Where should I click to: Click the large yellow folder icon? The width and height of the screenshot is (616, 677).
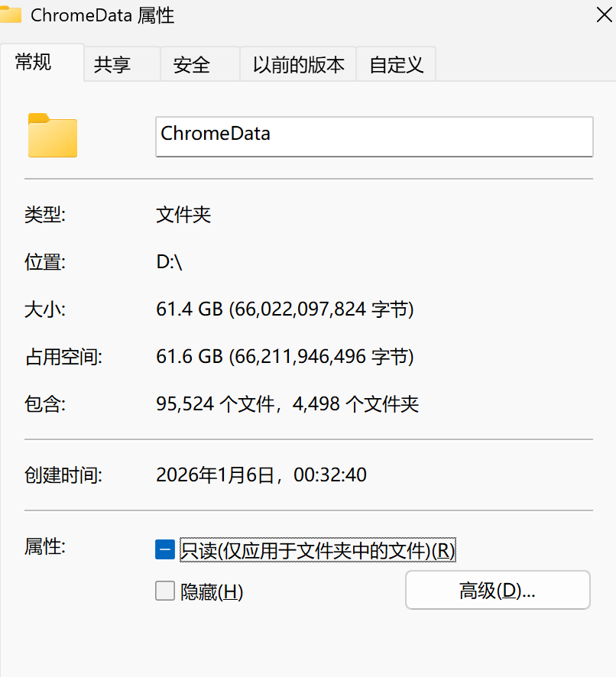click(52, 135)
